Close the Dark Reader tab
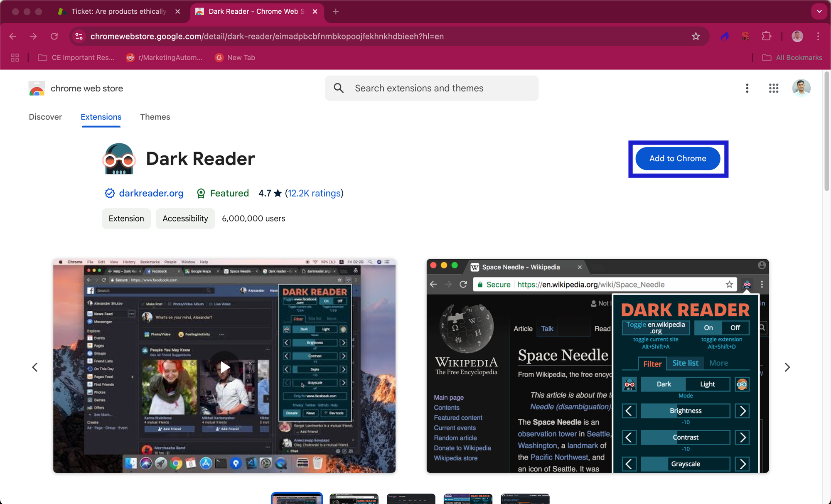The image size is (831, 504). [315, 11]
